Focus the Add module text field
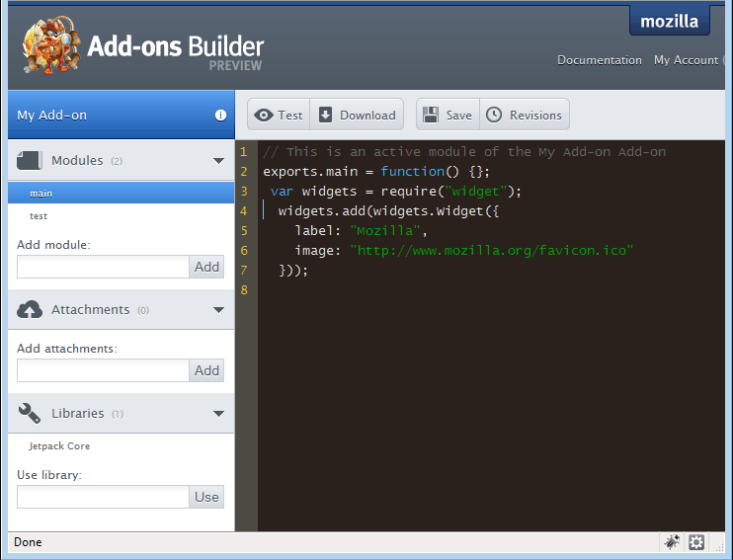This screenshot has width=733, height=560. click(104, 267)
